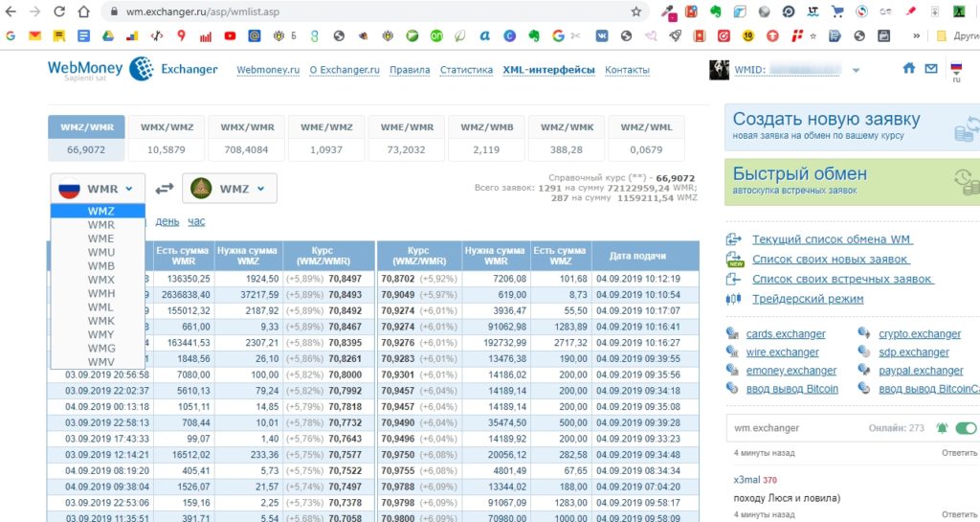Open the WMR currency dropdown
980x522 pixels.
[98, 188]
